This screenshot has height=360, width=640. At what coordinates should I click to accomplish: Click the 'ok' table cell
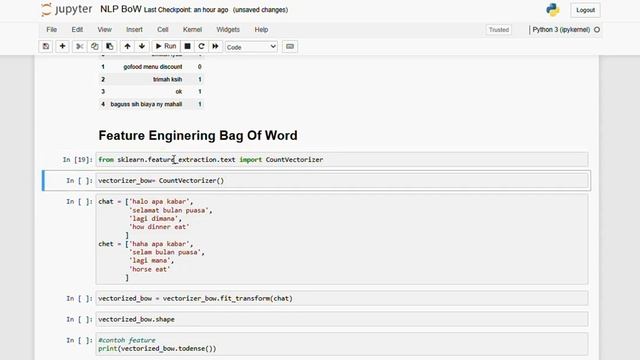179,92
